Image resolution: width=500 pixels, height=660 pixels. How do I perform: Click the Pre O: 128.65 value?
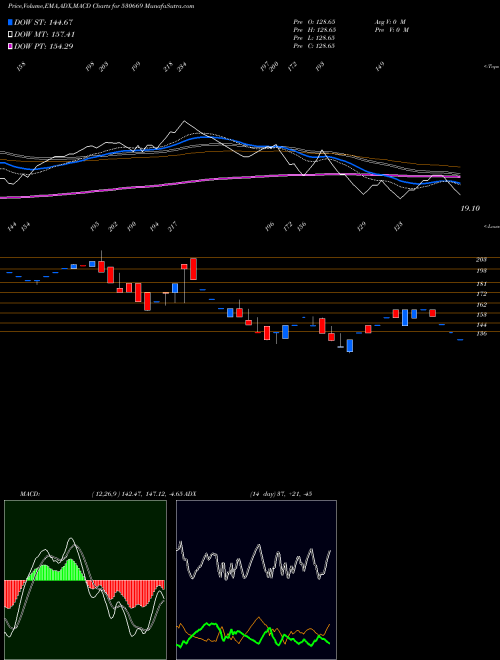314,21
